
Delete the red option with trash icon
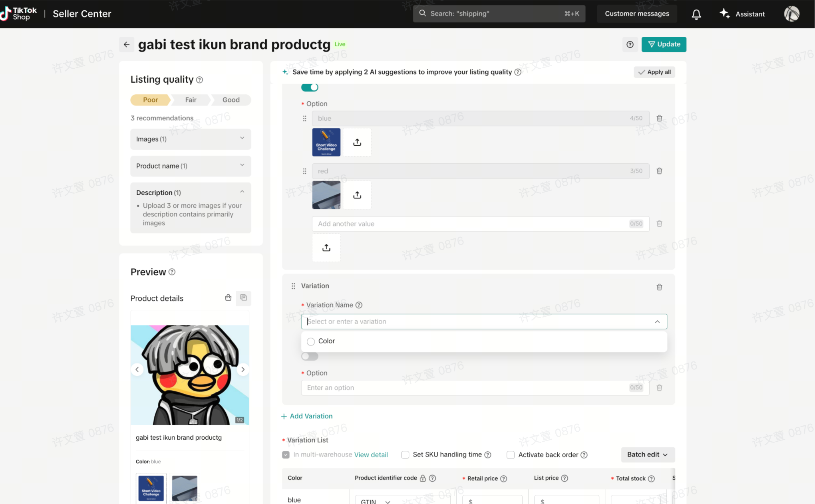659,171
